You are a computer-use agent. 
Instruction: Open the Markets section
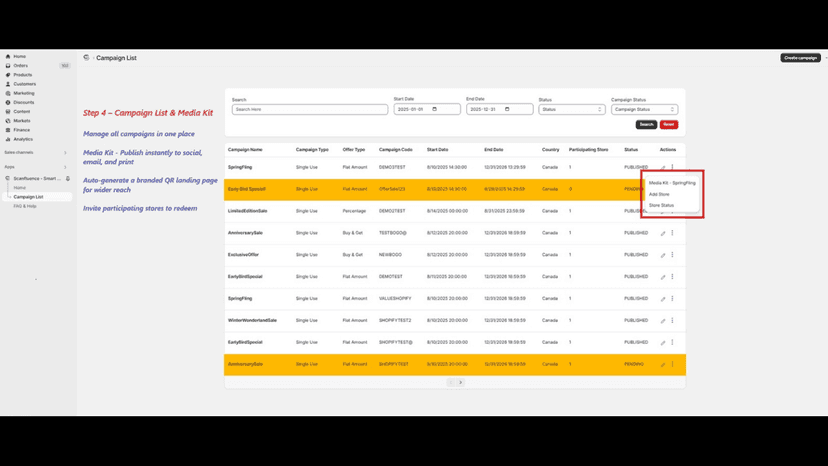[x=22, y=121]
